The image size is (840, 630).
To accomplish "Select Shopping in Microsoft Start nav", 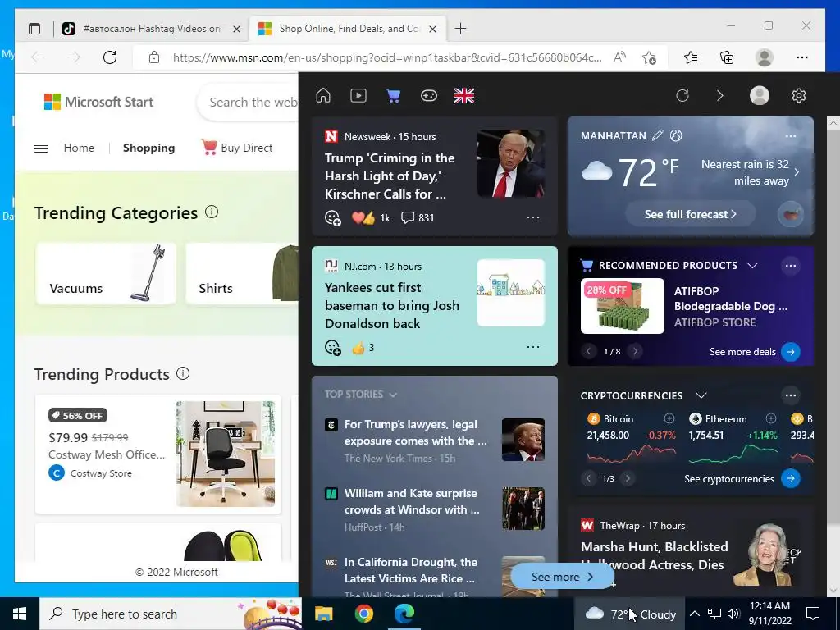I will click(149, 148).
